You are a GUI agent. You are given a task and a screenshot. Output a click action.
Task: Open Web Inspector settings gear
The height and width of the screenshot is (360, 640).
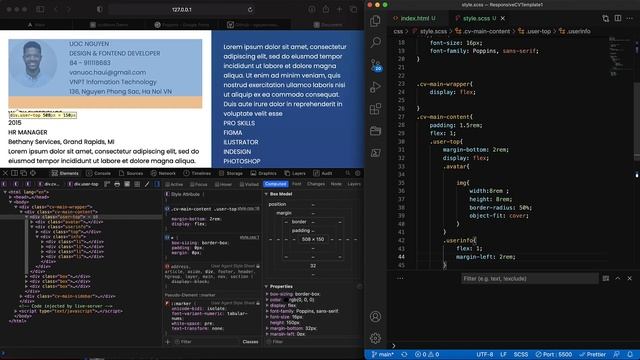click(x=358, y=173)
